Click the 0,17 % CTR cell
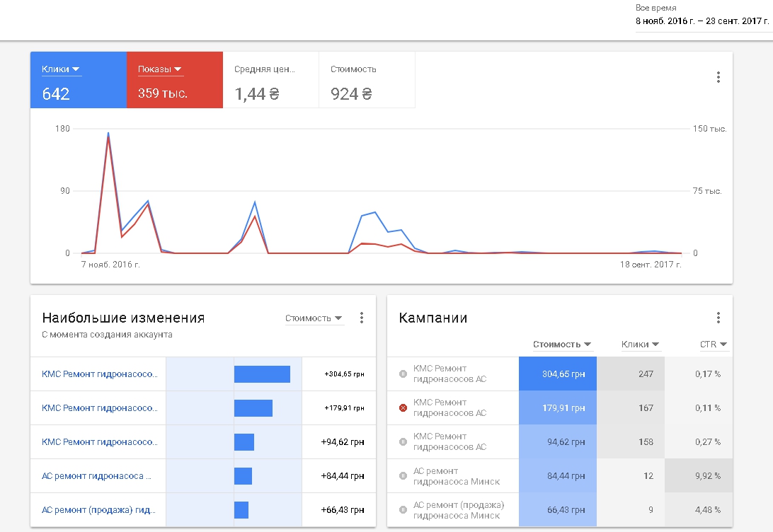Image resolution: width=773 pixels, height=532 pixels. tap(699, 374)
